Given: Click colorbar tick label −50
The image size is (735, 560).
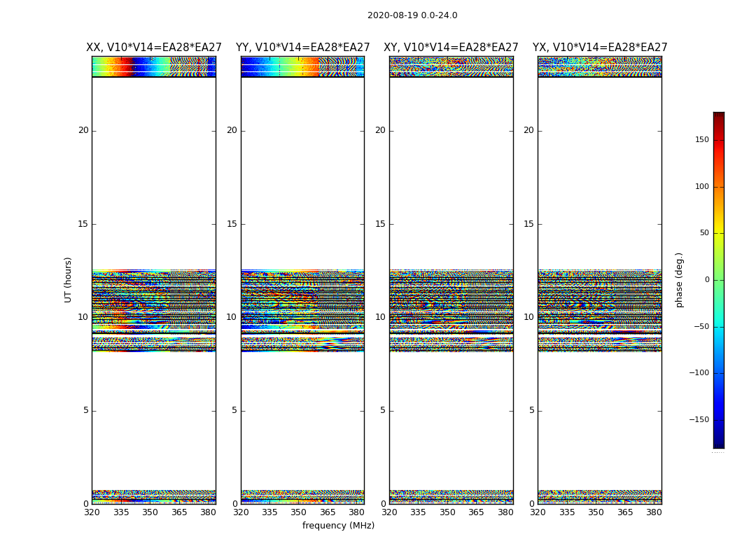Looking at the screenshot, I should [x=701, y=326].
